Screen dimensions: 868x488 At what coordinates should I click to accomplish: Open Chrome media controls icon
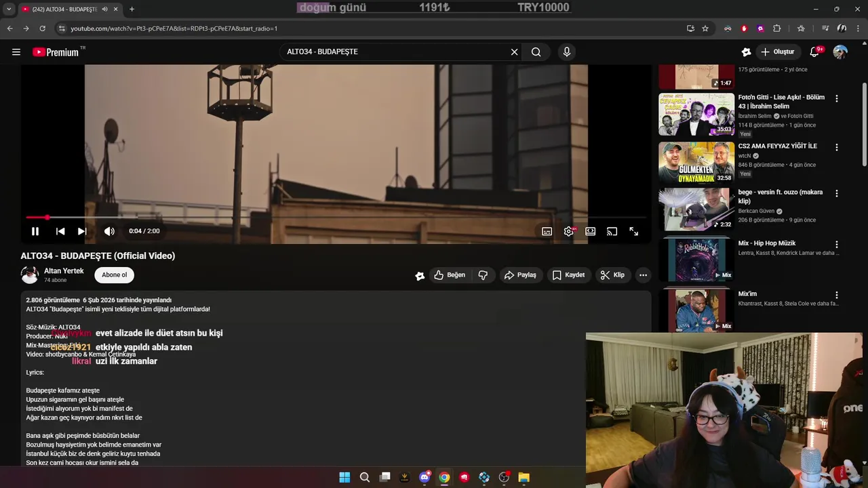pyautogui.click(x=825, y=28)
